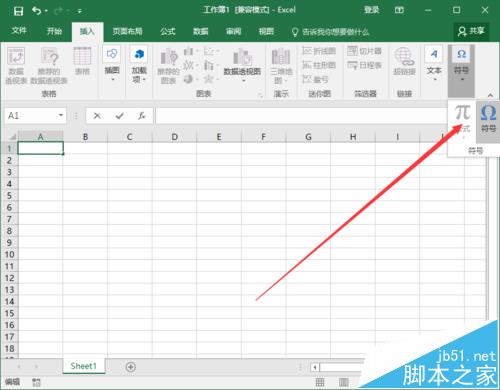Add a new sheet with plus button
The height and width of the screenshot is (390, 500).
pos(131,367)
